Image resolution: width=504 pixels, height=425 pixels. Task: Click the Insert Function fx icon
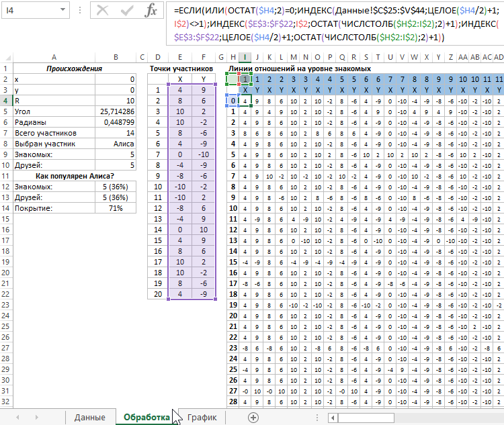click(152, 11)
